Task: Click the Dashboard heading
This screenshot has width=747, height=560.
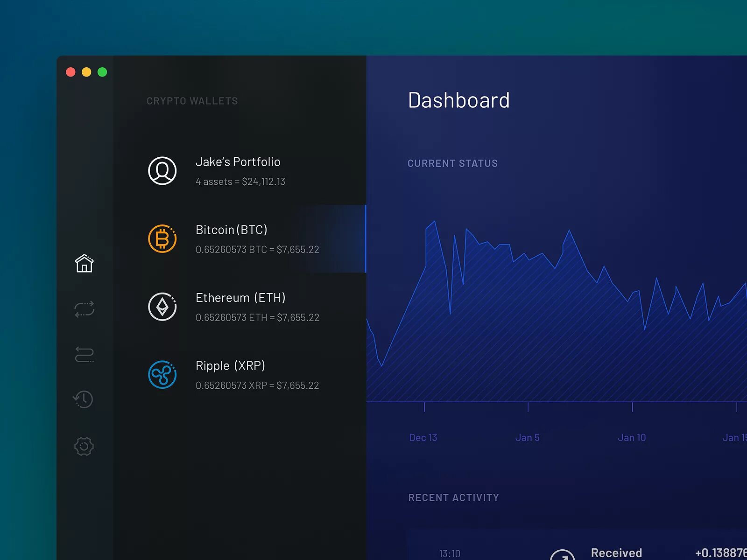Action: [459, 100]
